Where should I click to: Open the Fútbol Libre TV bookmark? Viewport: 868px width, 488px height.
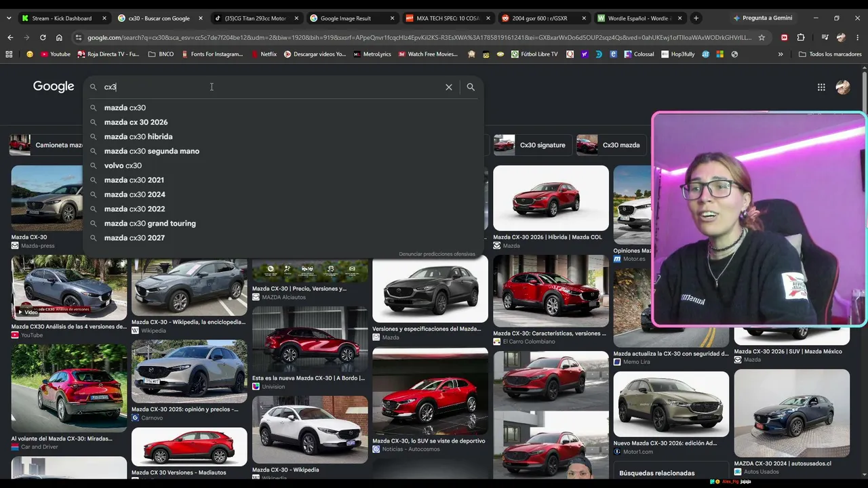534,54
